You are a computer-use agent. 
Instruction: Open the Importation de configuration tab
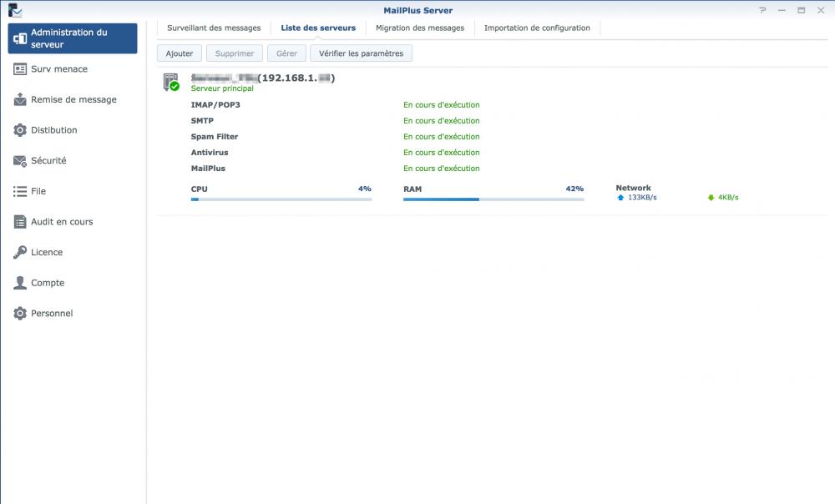(x=537, y=28)
